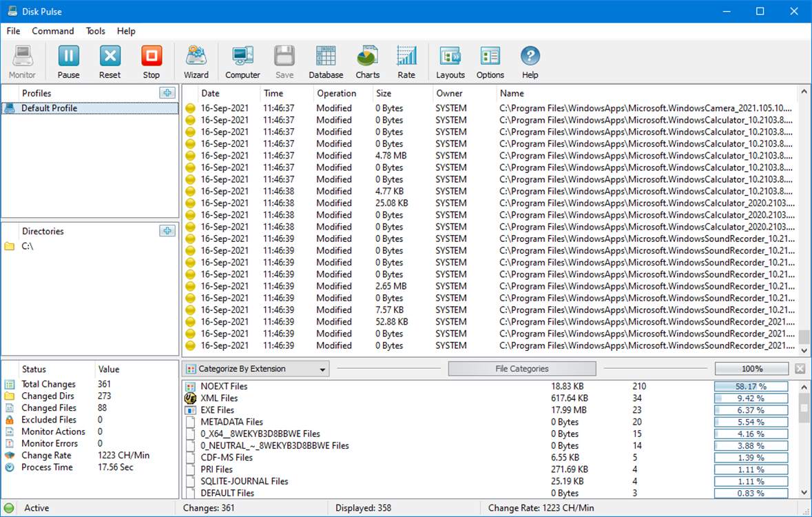Stop monitoring with the Stop icon

tap(152, 56)
